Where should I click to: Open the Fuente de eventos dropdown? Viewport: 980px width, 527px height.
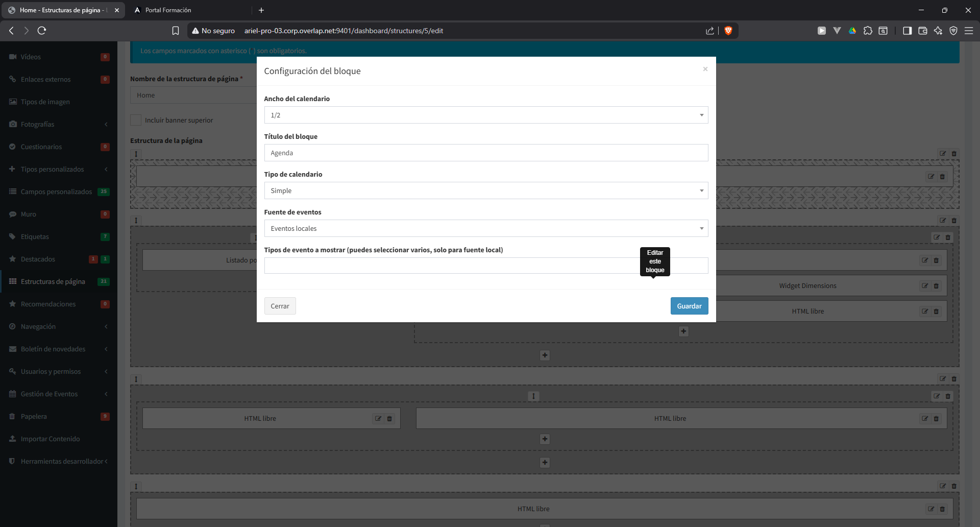pyautogui.click(x=486, y=228)
